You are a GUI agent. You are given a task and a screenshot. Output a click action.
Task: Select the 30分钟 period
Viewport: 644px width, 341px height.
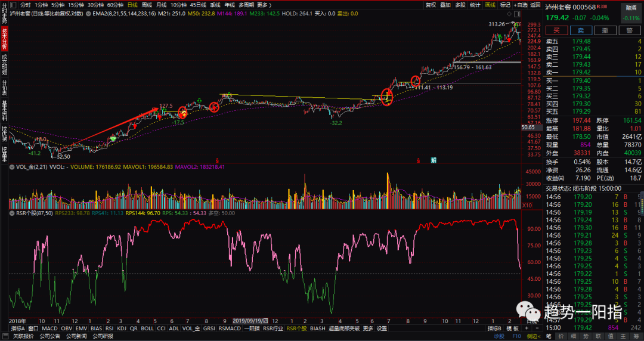tap(95, 5)
